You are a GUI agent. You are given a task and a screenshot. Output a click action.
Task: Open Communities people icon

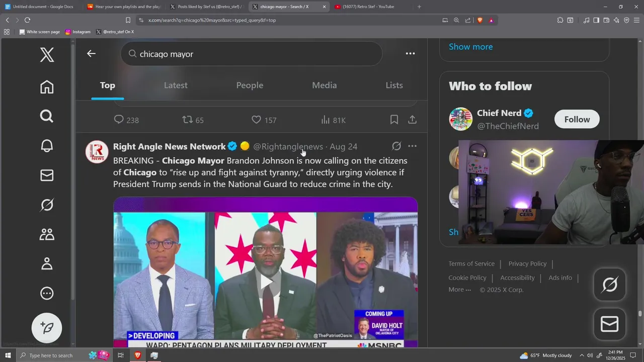47,234
